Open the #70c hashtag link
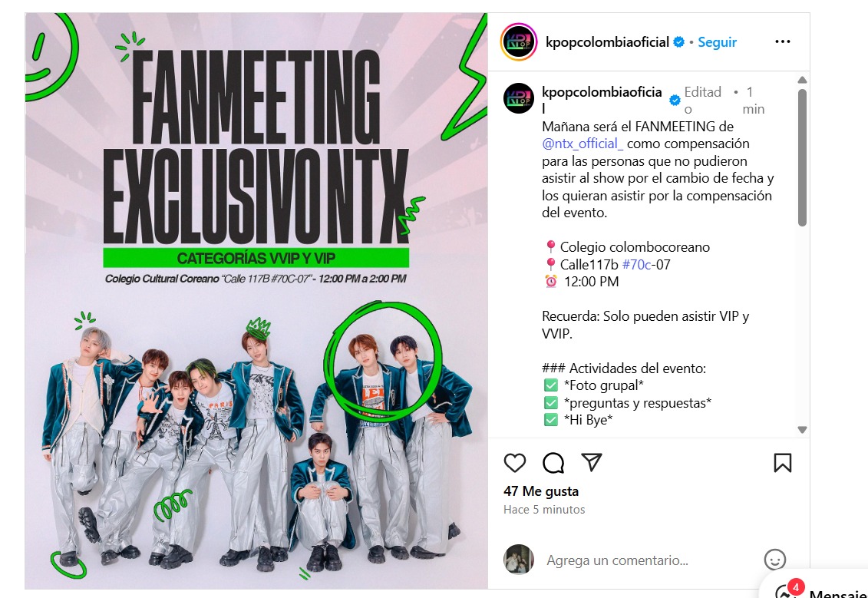Image resolution: width=868 pixels, height=598 pixels. coord(636,265)
